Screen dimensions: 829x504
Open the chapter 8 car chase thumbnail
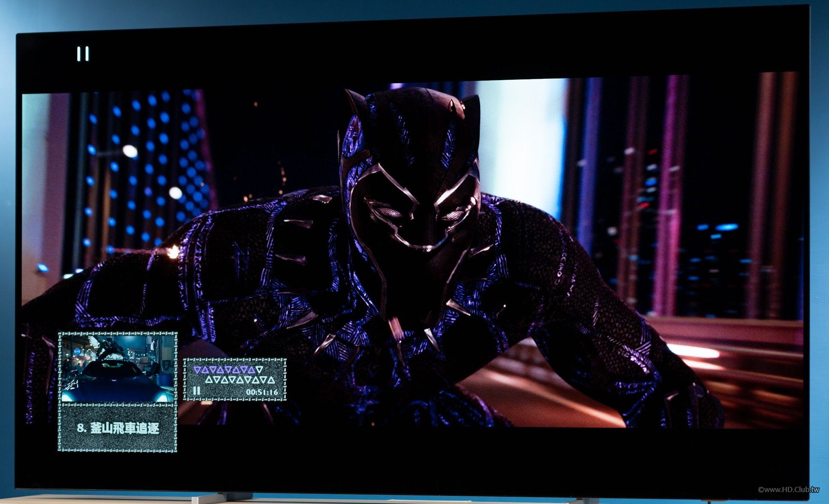click(117, 369)
